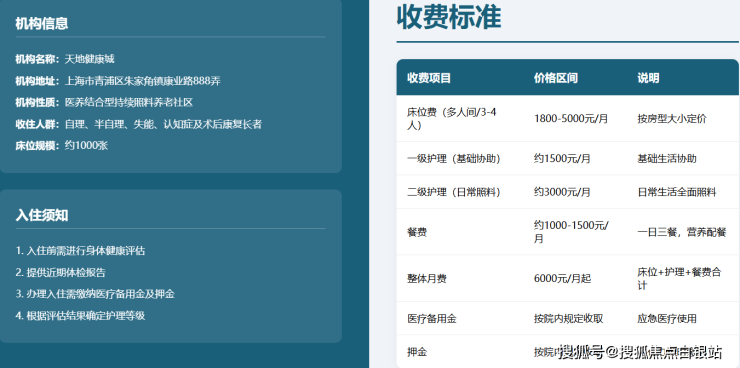
Task: Click the 医疗备用金 row label
Action: [x=431, y=318]
